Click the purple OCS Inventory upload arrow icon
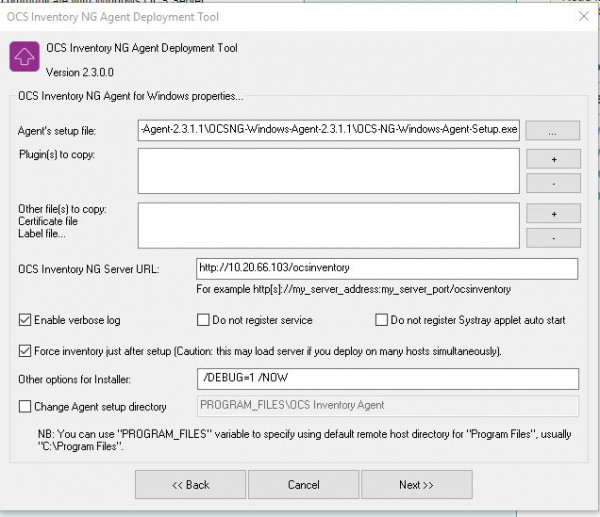 point(24,57)
